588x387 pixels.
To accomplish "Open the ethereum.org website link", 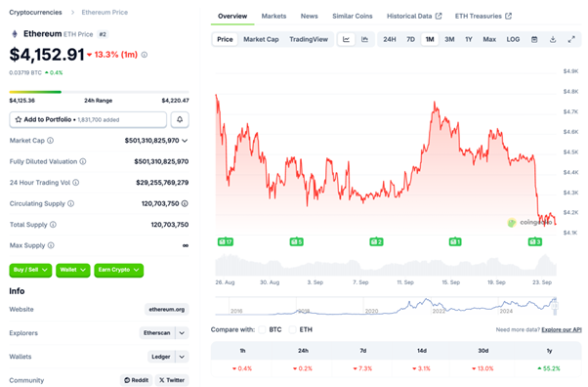I will pos(166,309).
